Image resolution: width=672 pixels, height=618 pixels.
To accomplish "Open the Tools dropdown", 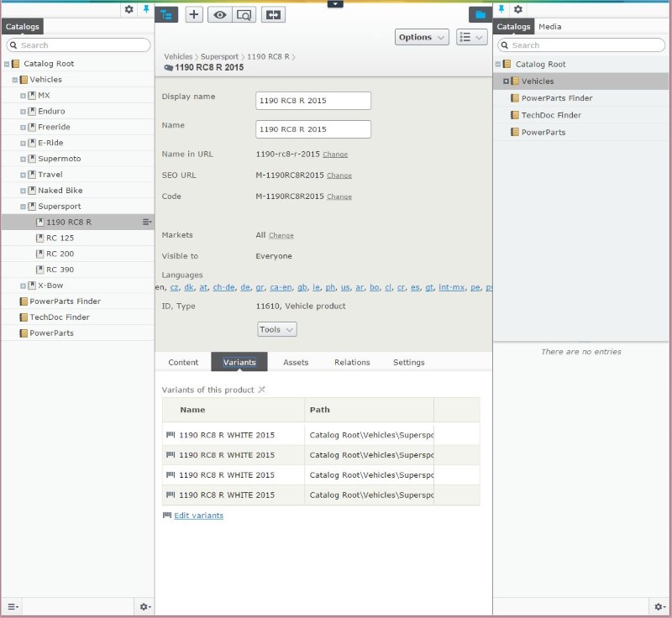I will (x=277, y=329).
